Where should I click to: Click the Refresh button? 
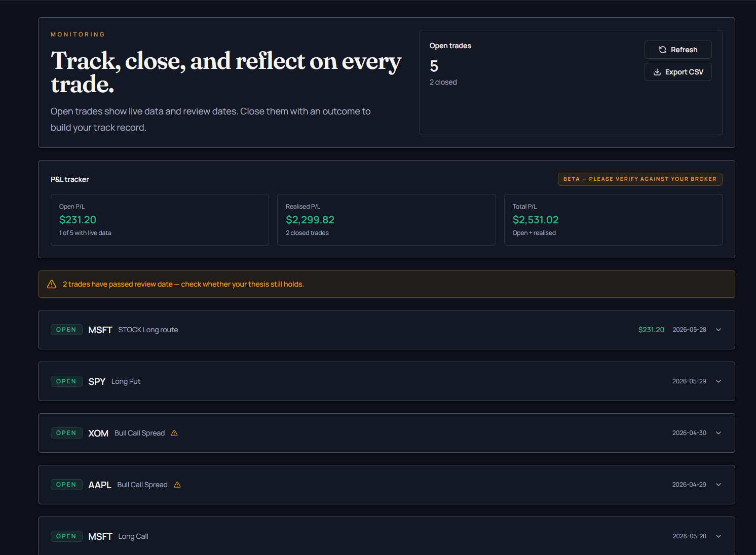678,50
